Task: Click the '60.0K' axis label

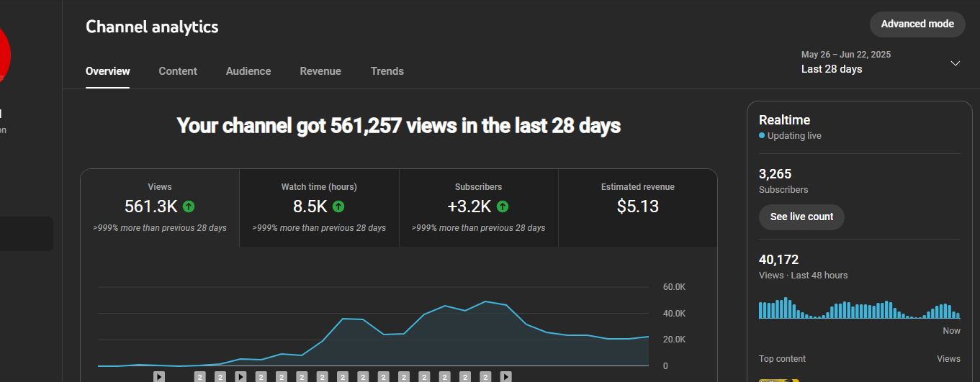Action: coord(674,287)
